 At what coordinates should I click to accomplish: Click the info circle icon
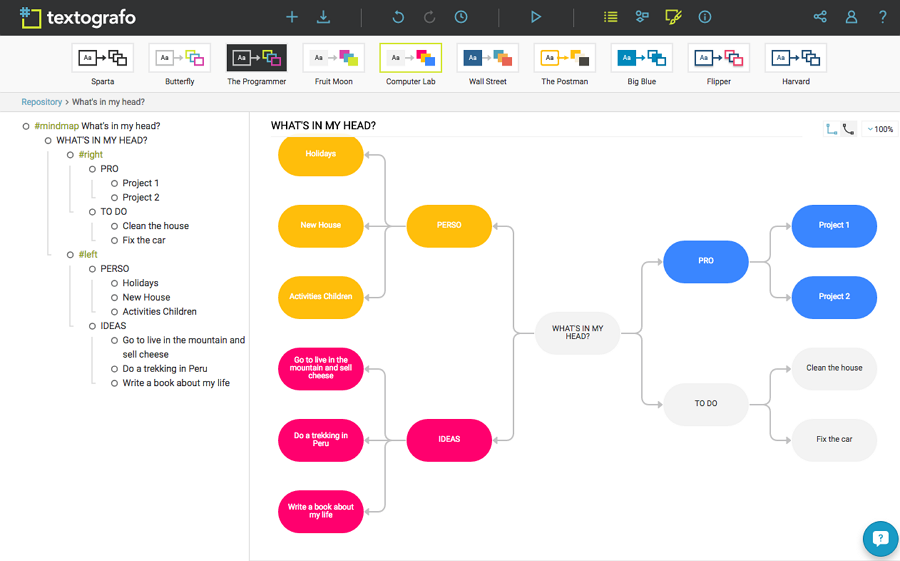click(705, 17)
